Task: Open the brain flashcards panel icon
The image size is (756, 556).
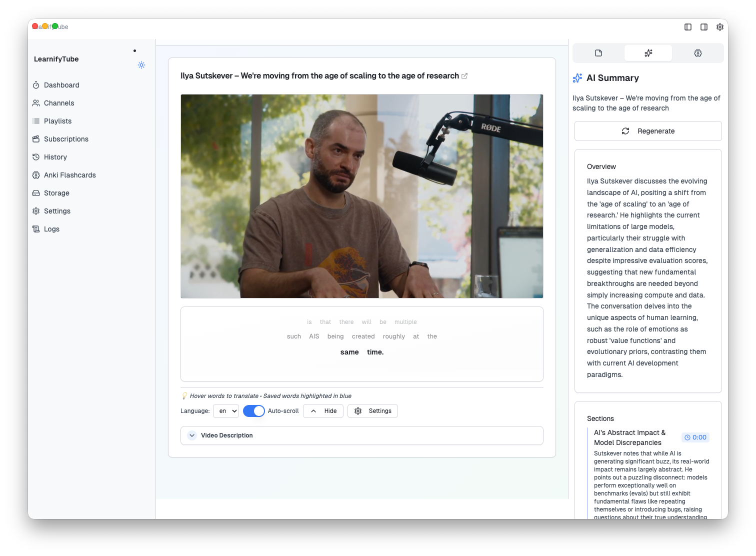Action: click(697, 52)
